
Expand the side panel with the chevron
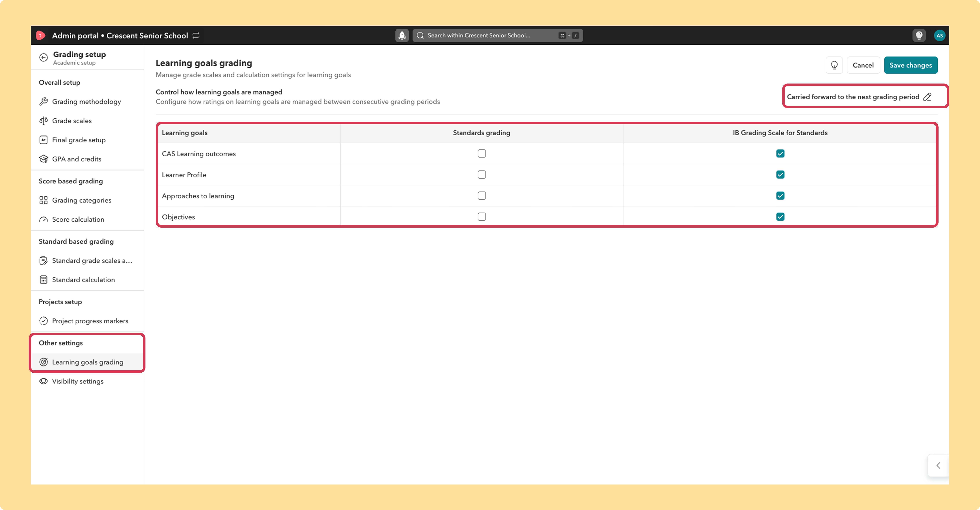click(938, 465)
